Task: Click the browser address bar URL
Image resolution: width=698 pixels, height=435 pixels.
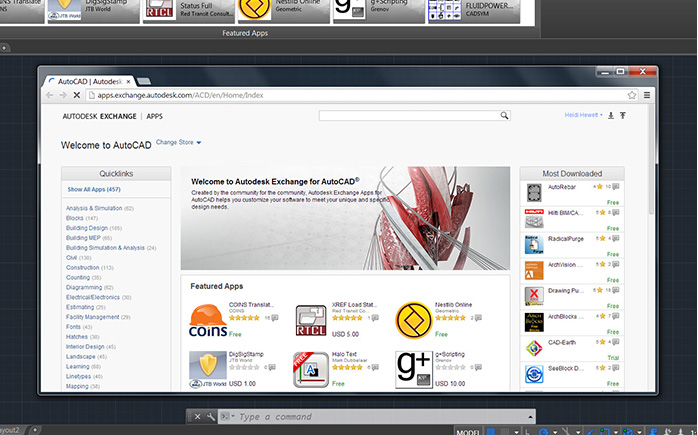Action: [x=180, y=95]
